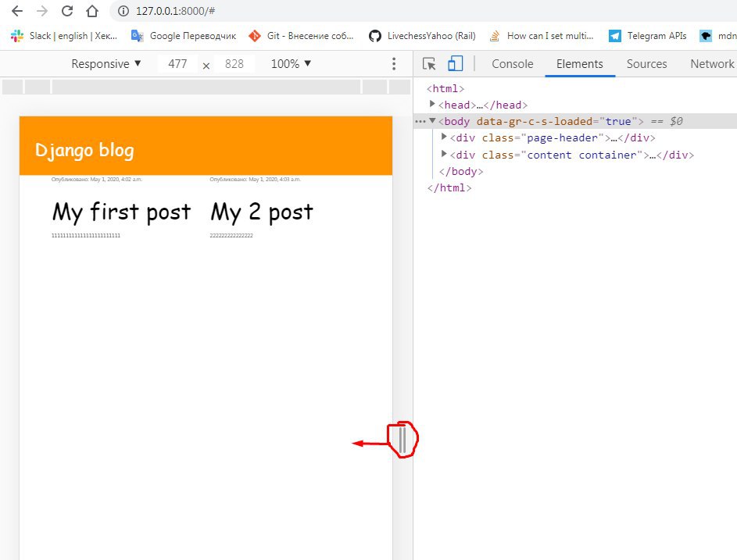
Task: Switch to the Elements tab
Action: click(x=580, y=64)
